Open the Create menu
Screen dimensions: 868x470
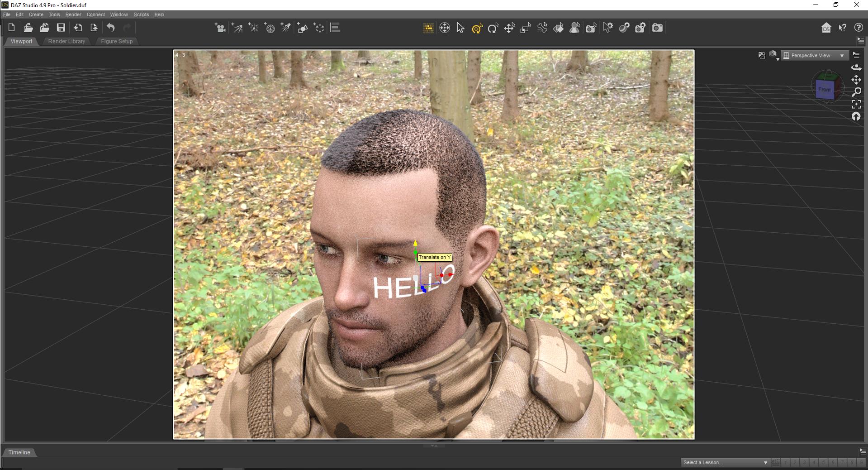(x=36, y=14)
